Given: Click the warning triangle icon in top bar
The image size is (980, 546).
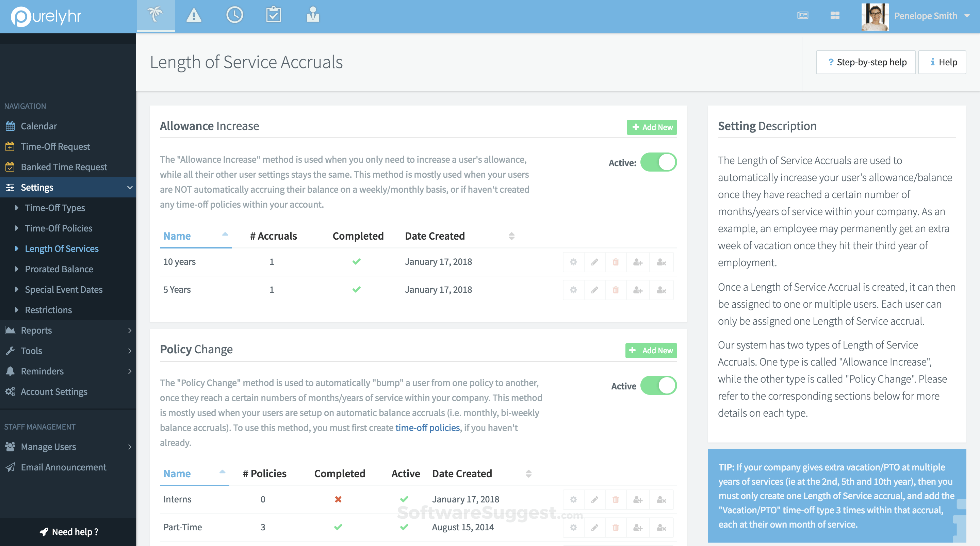Looking at the screenshot, I should [194, 16].
